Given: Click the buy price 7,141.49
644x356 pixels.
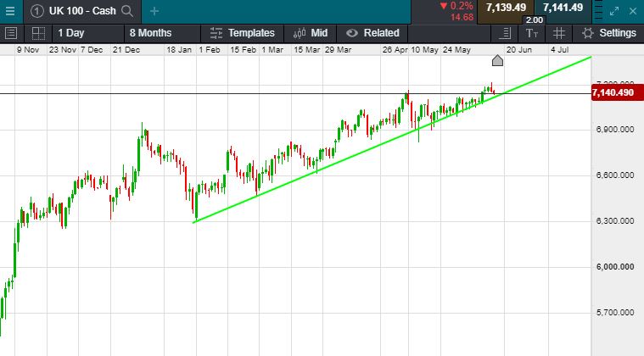Looking at the screenshot, I should (x=563, y=8).
